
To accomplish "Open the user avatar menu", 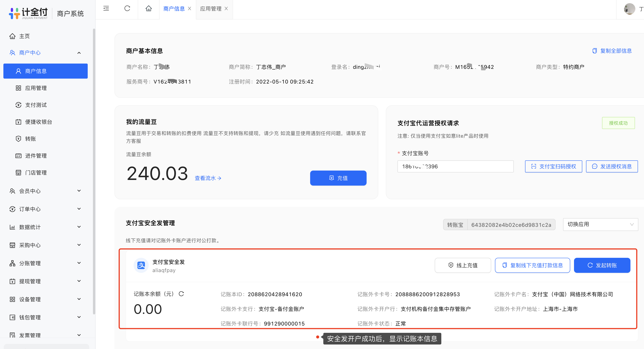I will click(630, 9).
